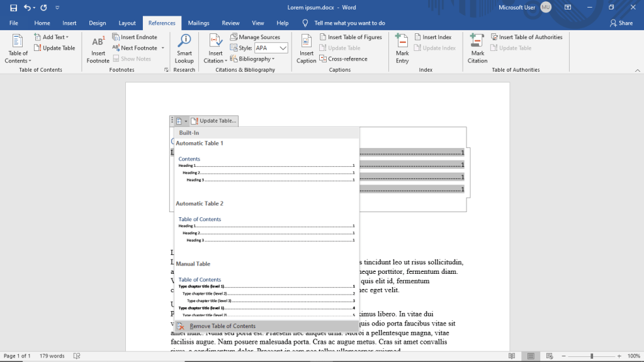Click Insert Index
644x362 pixels.
click(433, 37)
